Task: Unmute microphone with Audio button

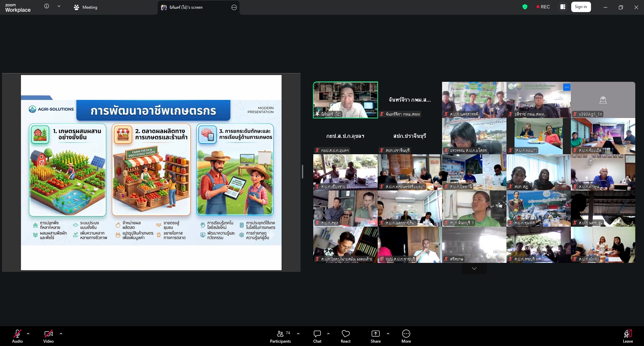Action: (17, 336)
